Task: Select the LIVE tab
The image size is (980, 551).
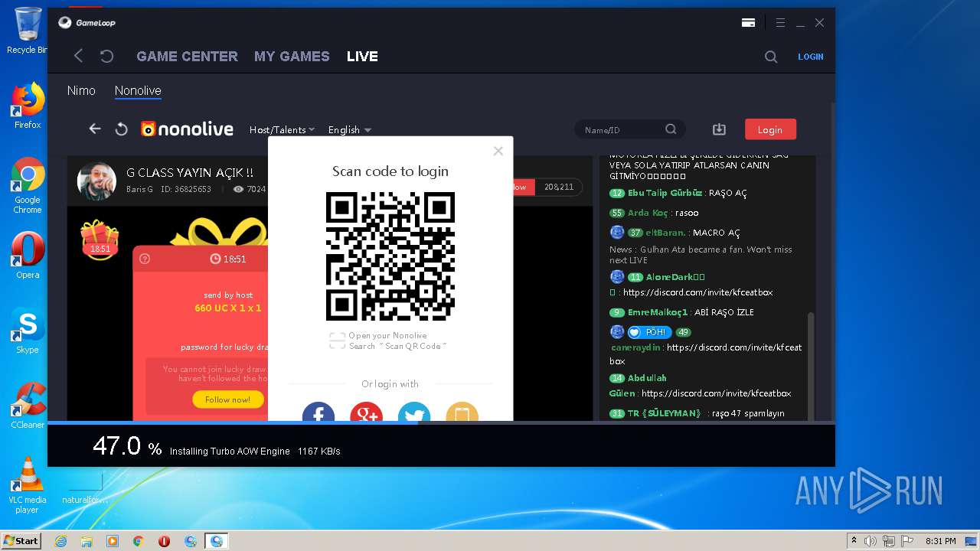Action: [x=362, y=56]
